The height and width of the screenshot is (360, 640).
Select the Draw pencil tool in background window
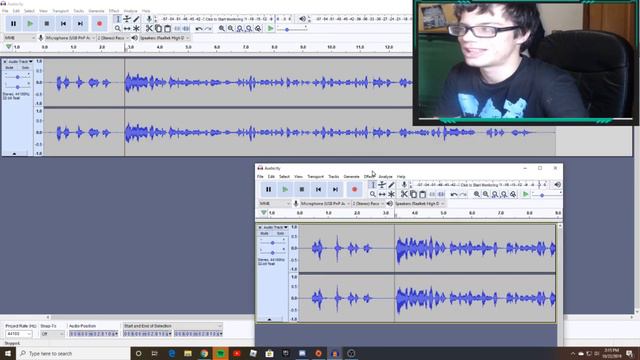[136, 19]
